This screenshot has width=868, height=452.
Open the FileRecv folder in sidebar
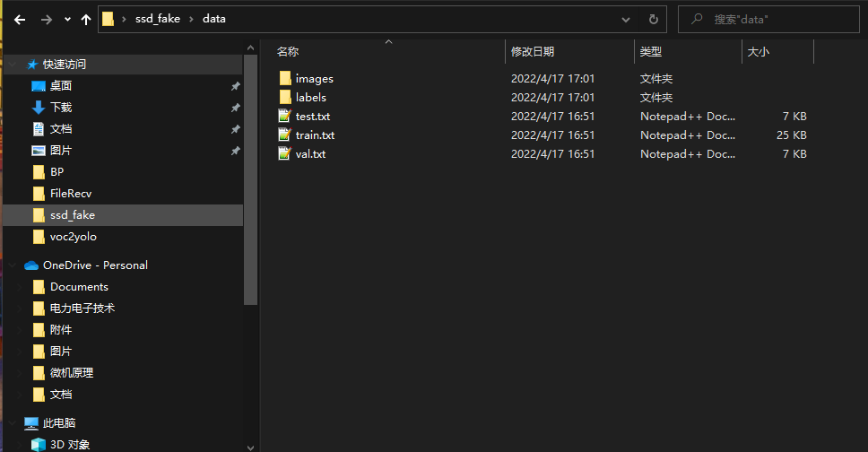click(x=71, y=194)
